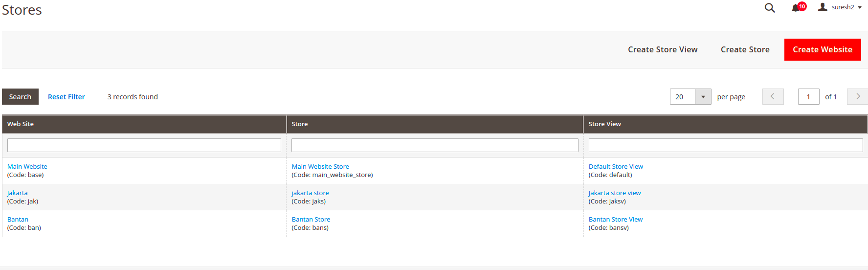Click Create Store View button

(663, 49)
